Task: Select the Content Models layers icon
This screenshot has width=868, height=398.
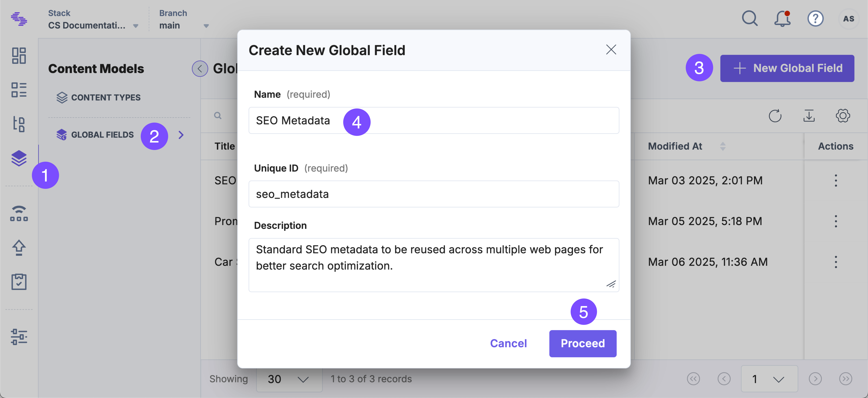Action: (x=19, y=158)
